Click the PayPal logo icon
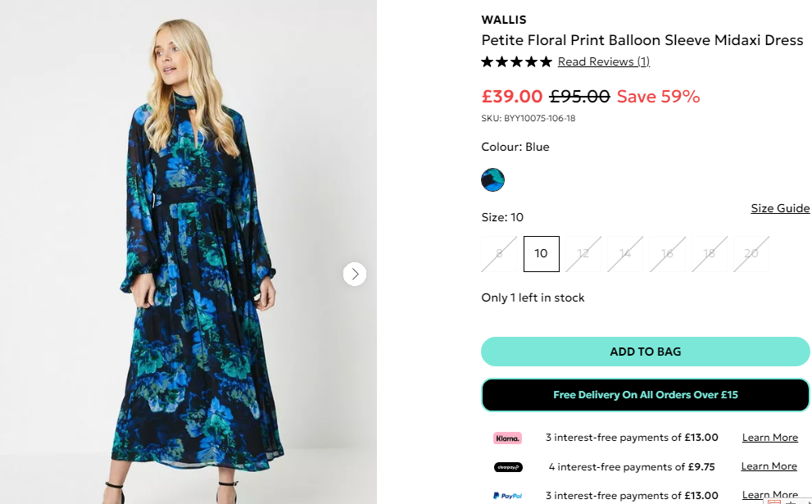812x504 pixels. 507,496
